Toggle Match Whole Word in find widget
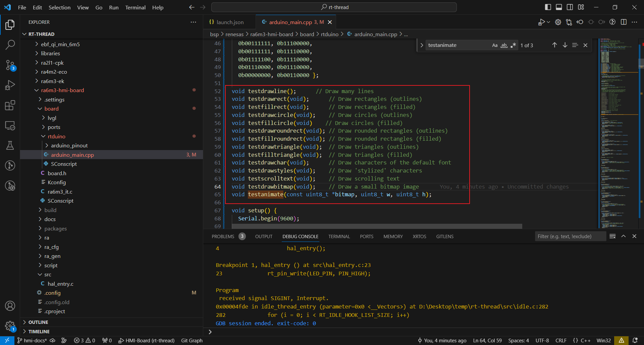This screenshot has height=345, width=644. click(504, 45)
